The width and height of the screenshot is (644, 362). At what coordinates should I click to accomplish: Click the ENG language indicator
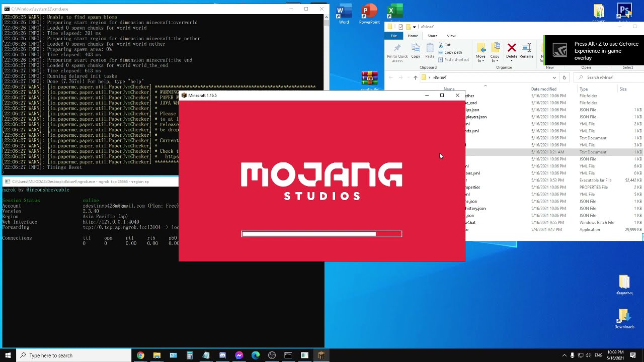point(598,355)
